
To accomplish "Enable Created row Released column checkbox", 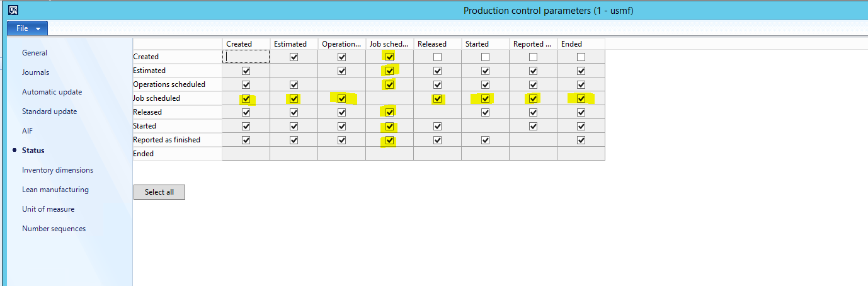I will pyautogui.click(x=437, y=57).
